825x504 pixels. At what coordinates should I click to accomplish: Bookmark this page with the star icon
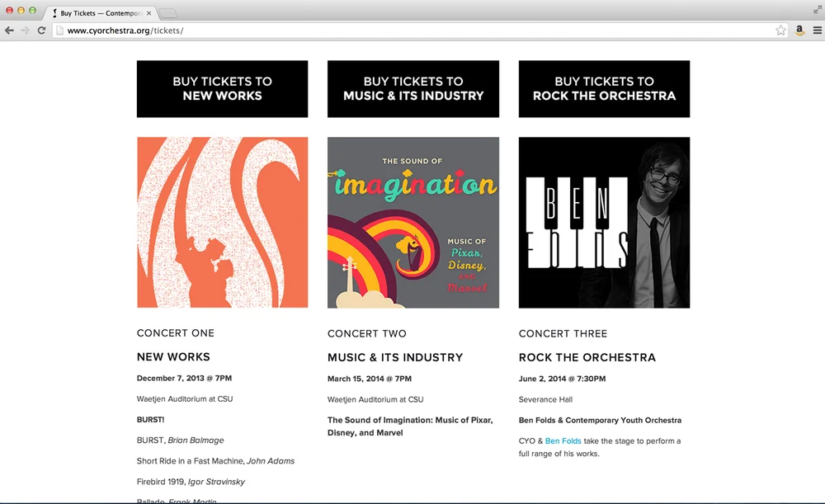(x=780, y=31)
